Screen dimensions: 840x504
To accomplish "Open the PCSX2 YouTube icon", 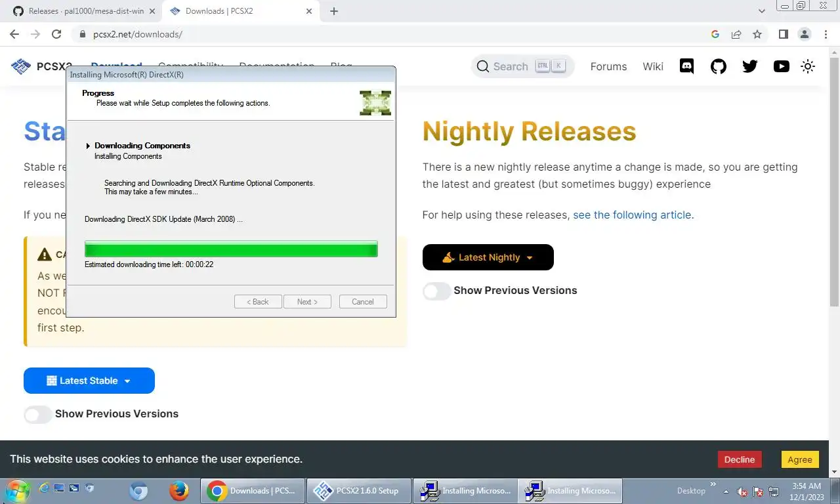I will click(782, 66).
